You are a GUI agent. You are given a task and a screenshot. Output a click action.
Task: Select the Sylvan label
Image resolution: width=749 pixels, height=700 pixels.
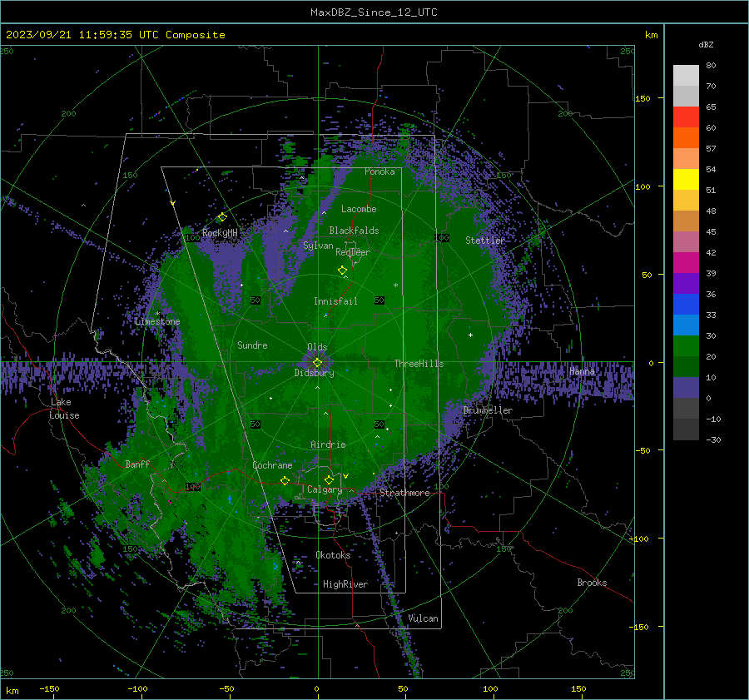click(318, 246)
